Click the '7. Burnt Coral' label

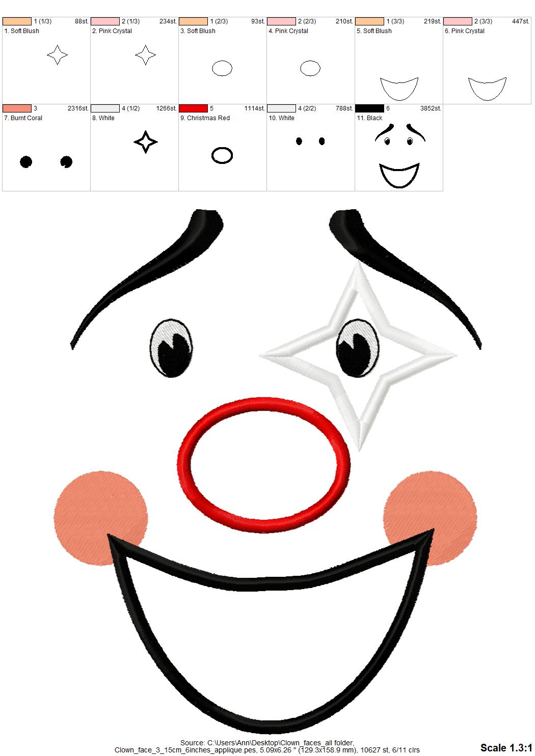click(x=23, y=118)
